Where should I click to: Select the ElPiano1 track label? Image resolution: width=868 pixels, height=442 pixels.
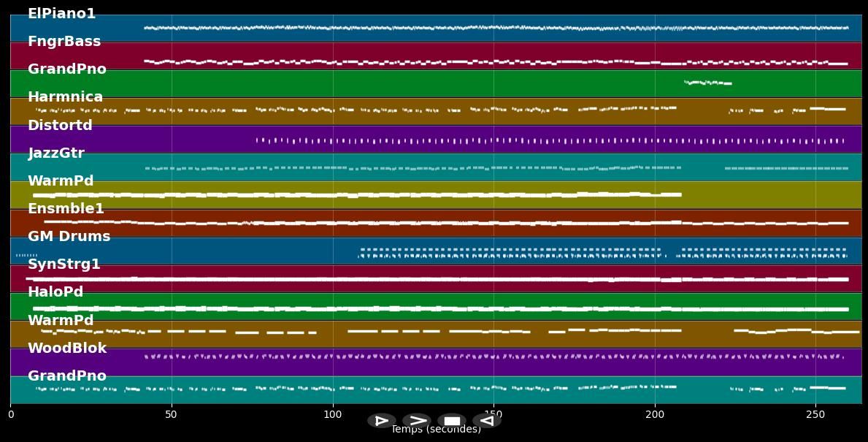coord(61,14)
